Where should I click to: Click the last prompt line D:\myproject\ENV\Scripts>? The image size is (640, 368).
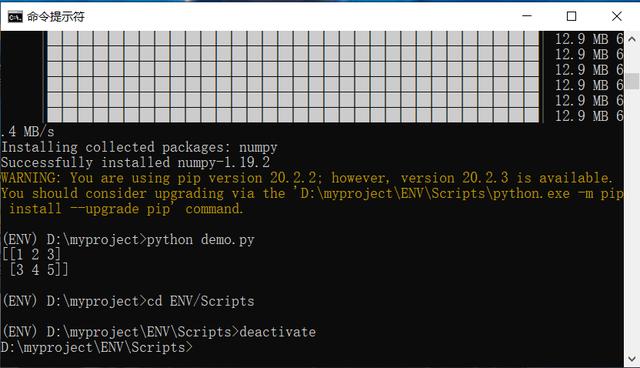97,348
